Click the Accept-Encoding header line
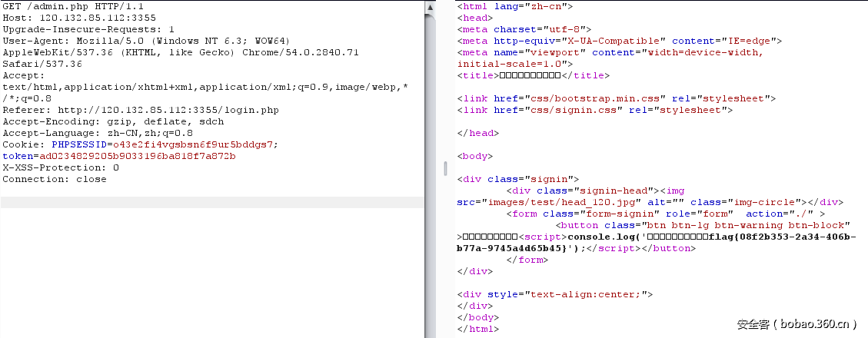Image resolution: width=868 pixels, height=338 pixels. (113, 121)
